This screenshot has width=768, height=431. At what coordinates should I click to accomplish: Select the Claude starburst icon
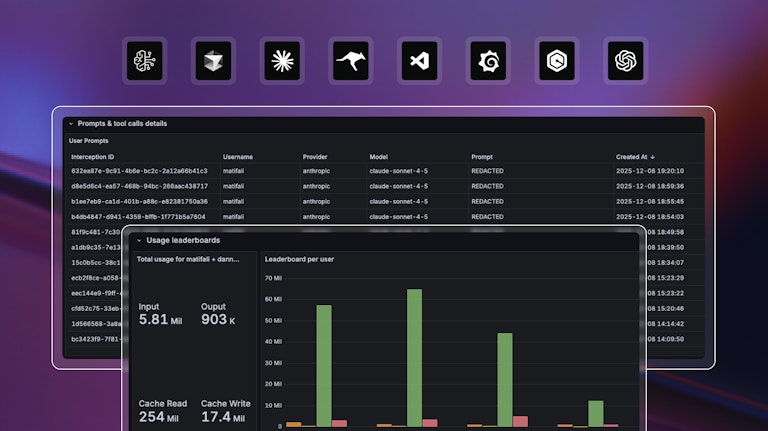click(x=281, y=61)
